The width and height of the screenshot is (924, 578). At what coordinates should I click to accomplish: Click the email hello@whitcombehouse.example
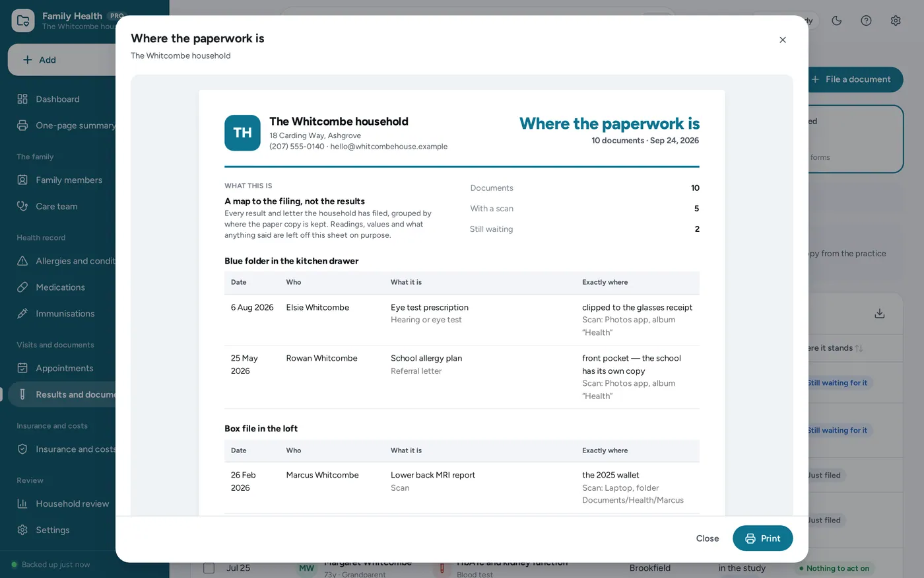(389, 147)
